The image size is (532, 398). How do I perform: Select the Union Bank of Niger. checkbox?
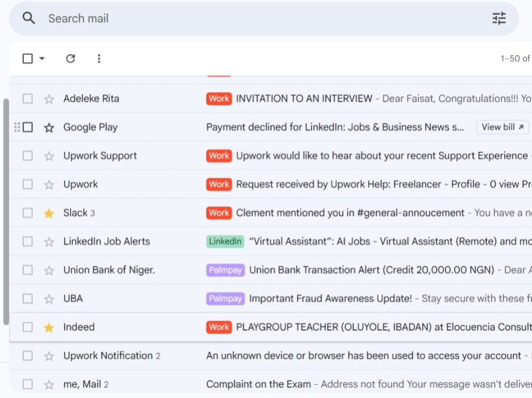click(28, 270)
